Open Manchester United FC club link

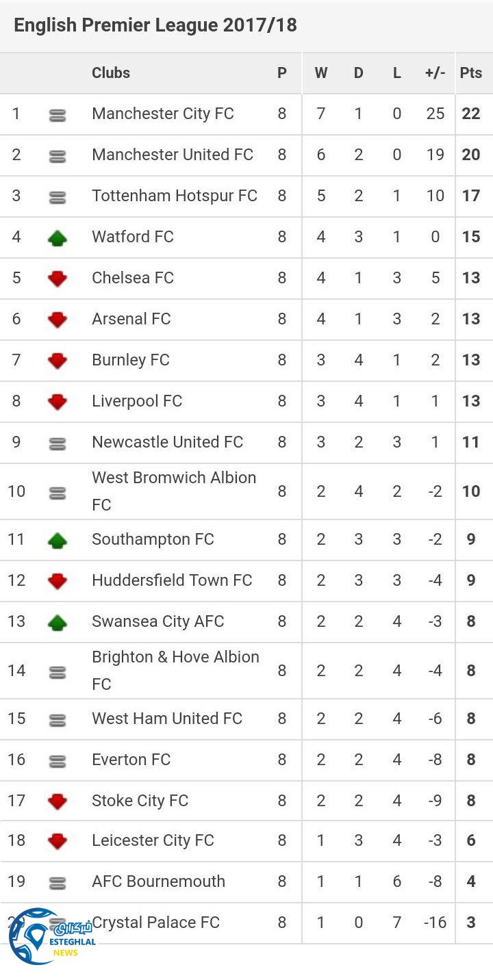[173, 155]
